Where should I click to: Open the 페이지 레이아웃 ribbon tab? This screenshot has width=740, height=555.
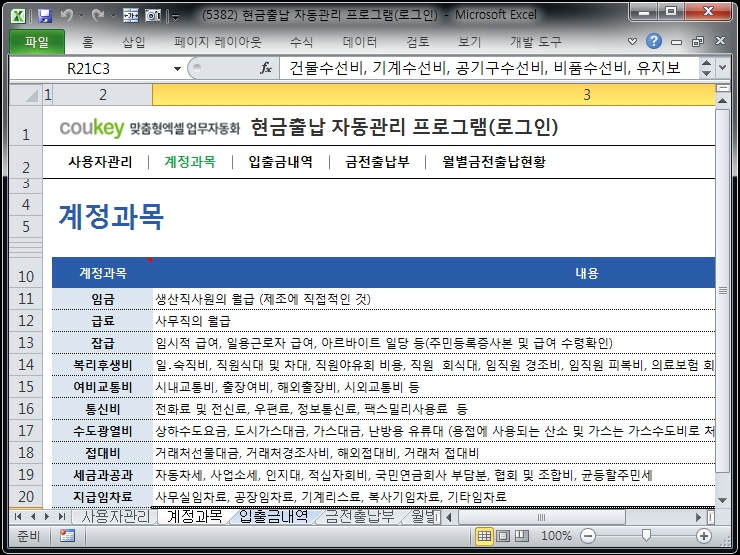click(x=218, y=42)
